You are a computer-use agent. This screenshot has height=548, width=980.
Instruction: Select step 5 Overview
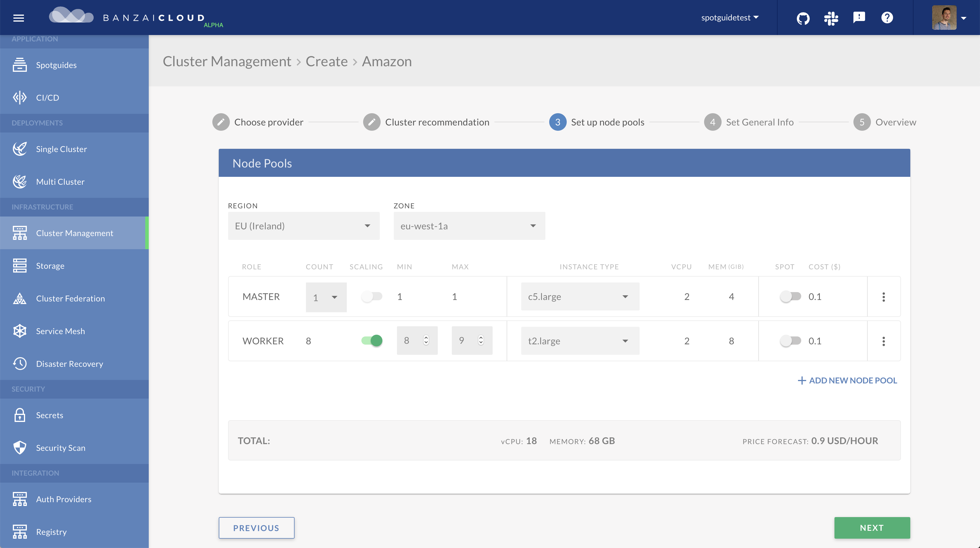coord(885,122)
